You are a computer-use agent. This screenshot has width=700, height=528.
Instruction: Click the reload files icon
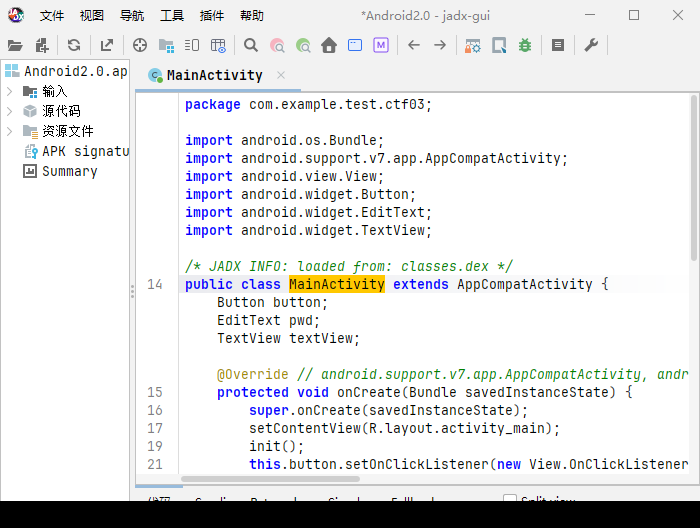click(x=74, y=45)
